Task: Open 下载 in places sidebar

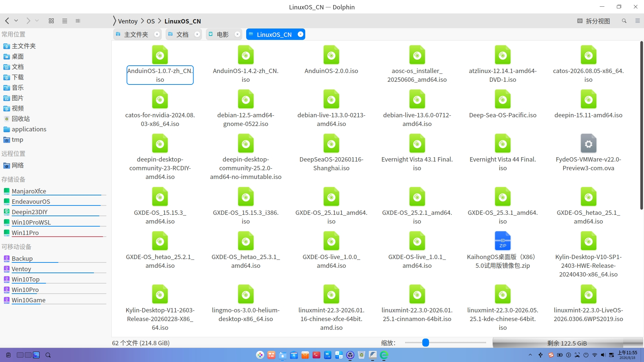Action: pos(18,77)
